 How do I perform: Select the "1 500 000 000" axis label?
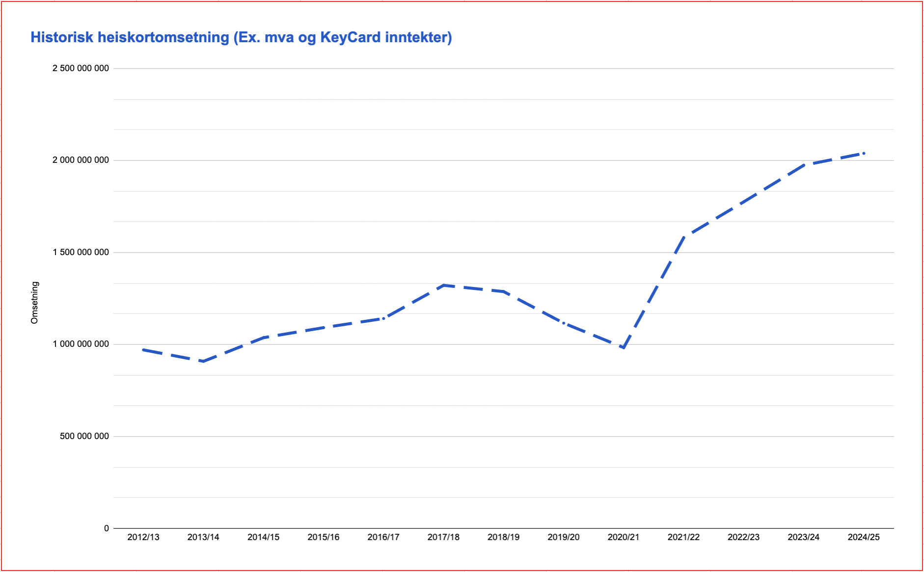click(81, 252)
